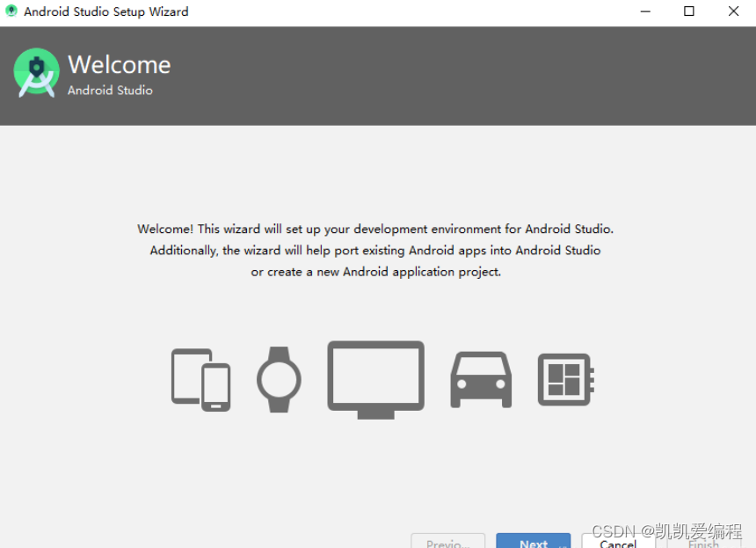The width and height of the screenshot is (756, 548).
Task: Click the 'Welcome! This wizard will set up' line
Action: pyautogui.click(x=375, y=229)
